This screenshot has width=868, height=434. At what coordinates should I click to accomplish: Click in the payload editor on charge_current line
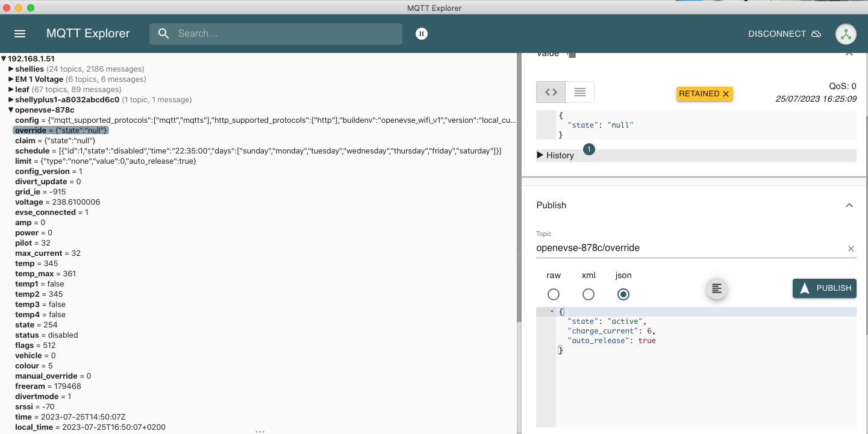coord(611,331)
